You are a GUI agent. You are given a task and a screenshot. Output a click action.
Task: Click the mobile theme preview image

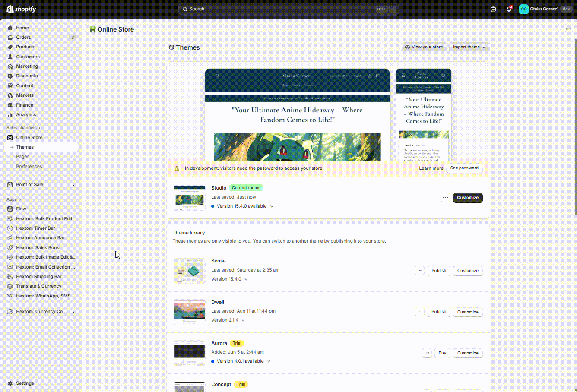coord(424,114)
